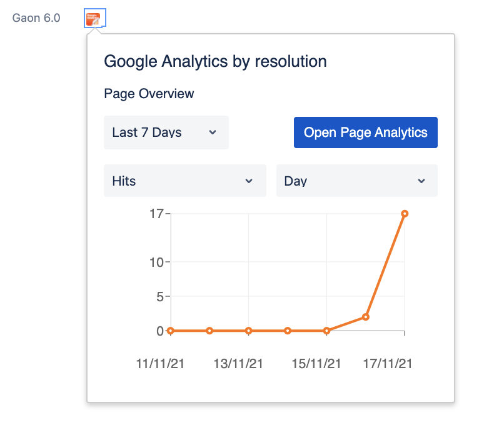Open the Last 7 Days dropdown
This screenshot has width=504, height=425.
coord(166,132)
